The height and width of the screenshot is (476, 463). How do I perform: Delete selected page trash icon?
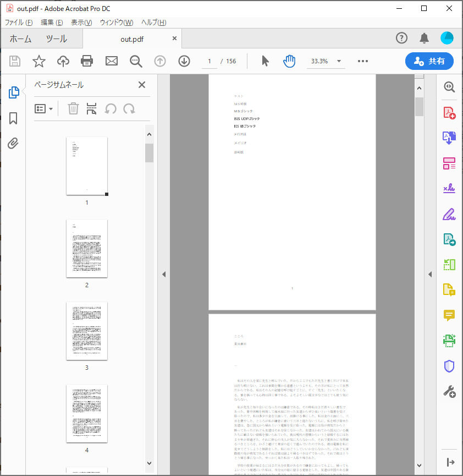[x=73, y=108]
